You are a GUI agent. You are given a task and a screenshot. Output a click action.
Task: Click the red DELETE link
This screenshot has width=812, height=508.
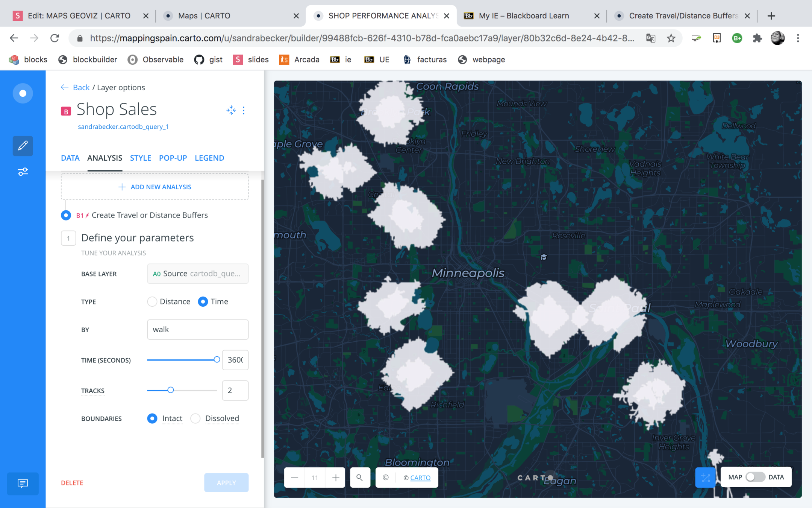pyautogui.click(x=72, y=483)
